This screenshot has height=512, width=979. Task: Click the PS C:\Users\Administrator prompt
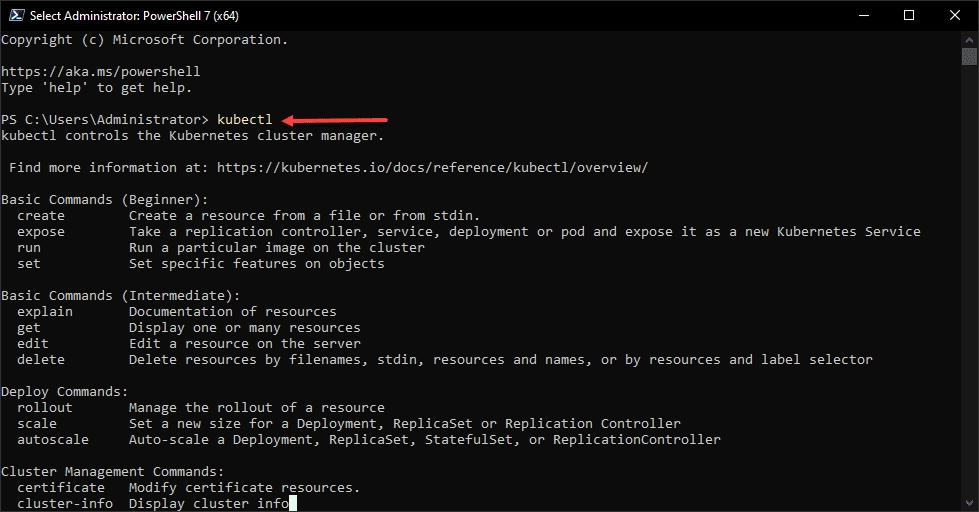(x=104, y=120)
